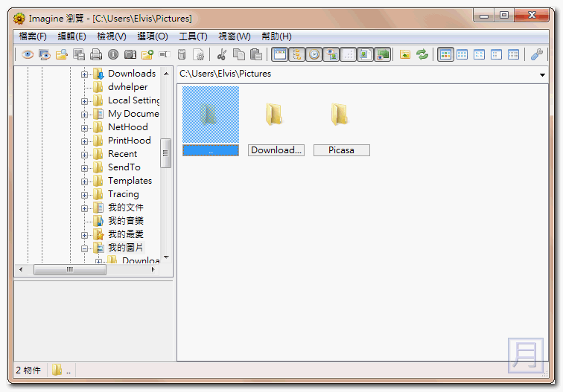Screen dimensions: 563x392
Task: Select the Picasa folder label
Action: 341,150
